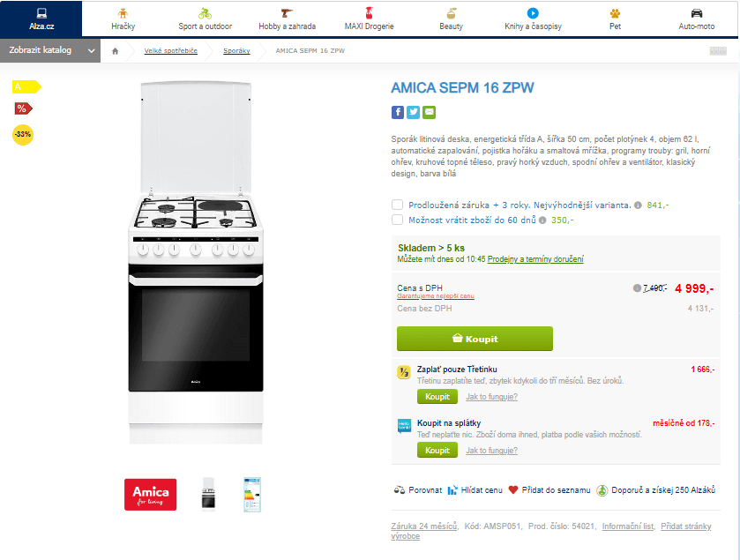Open Porovnat compare scales icon
The width and height of the screenshot is (740, 560).
click(400, 490)
